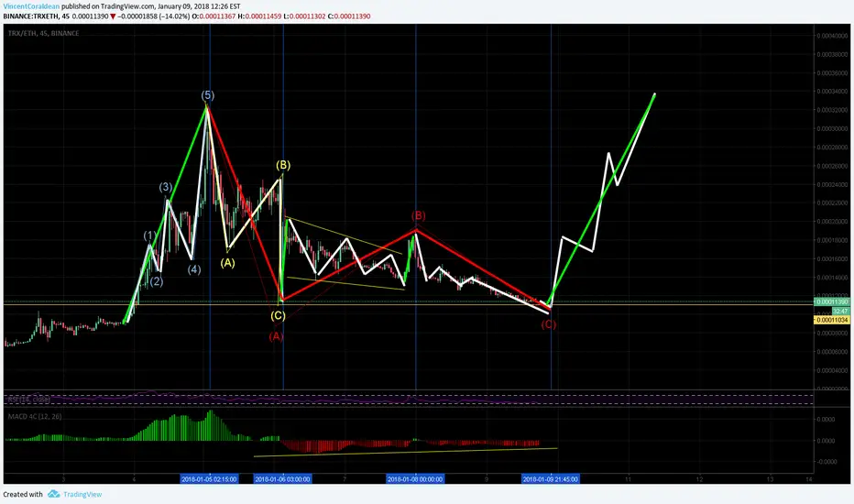Click the 32:47 countdown label on price axis
The height and width of the screenshot is (504, 854).
840,312
